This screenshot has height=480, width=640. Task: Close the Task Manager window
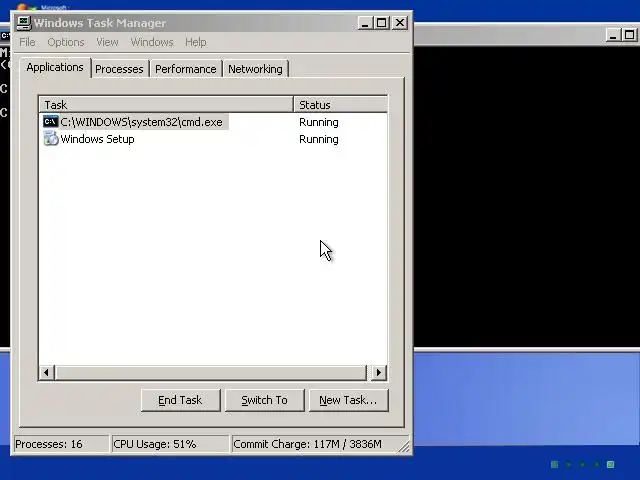(400, 23)
